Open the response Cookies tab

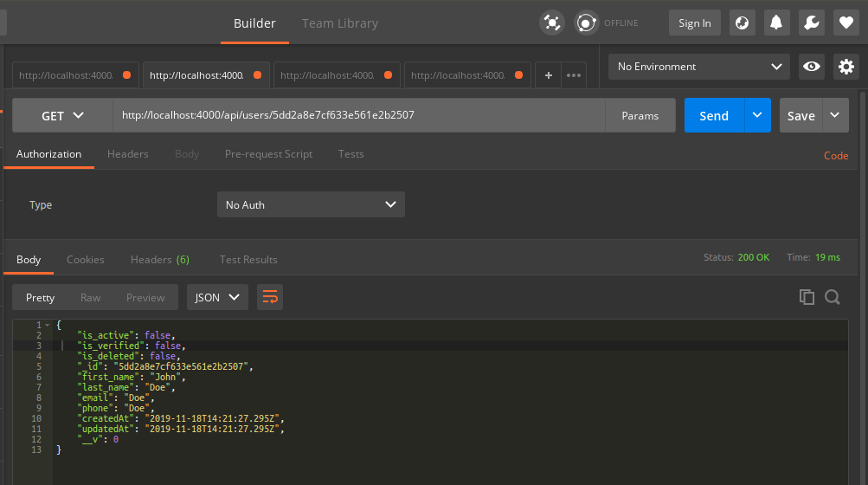pos(86,260)
